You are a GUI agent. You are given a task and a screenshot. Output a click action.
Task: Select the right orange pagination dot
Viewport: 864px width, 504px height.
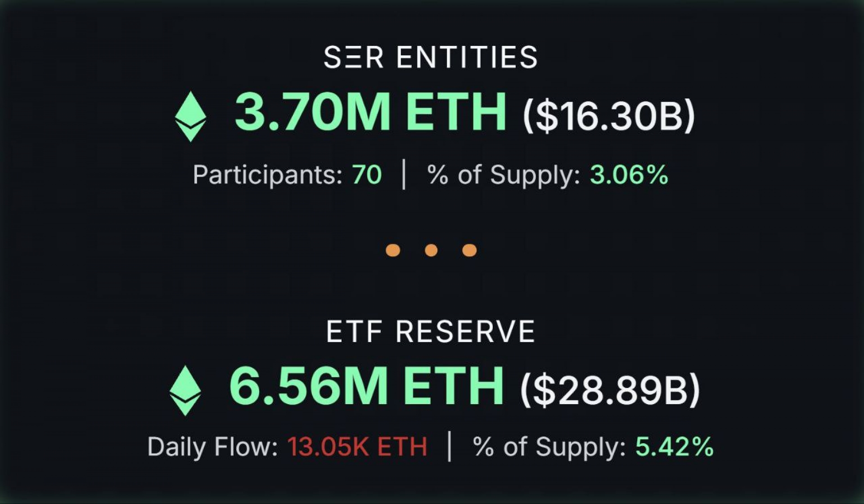(x=469, y=250)
